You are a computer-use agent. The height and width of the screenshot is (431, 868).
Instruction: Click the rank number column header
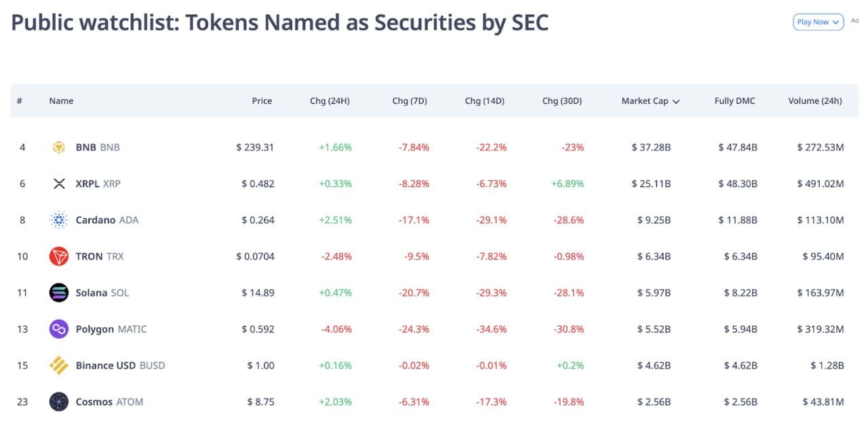[20, 101]
